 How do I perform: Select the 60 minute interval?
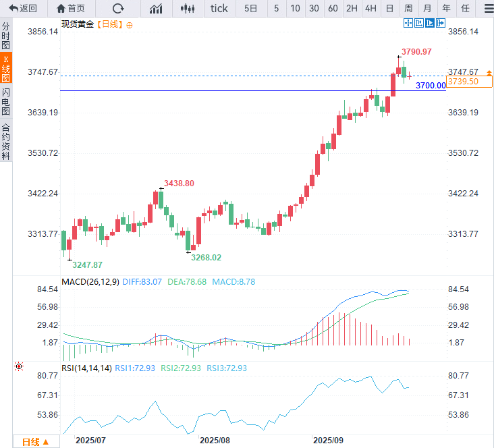pyautogui.click(x=333, y=8)
